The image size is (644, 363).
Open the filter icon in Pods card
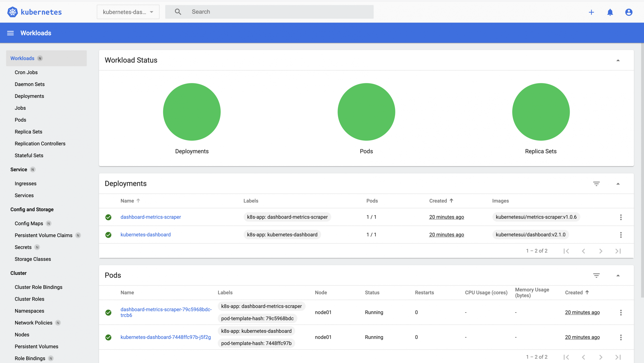(596, 276)
